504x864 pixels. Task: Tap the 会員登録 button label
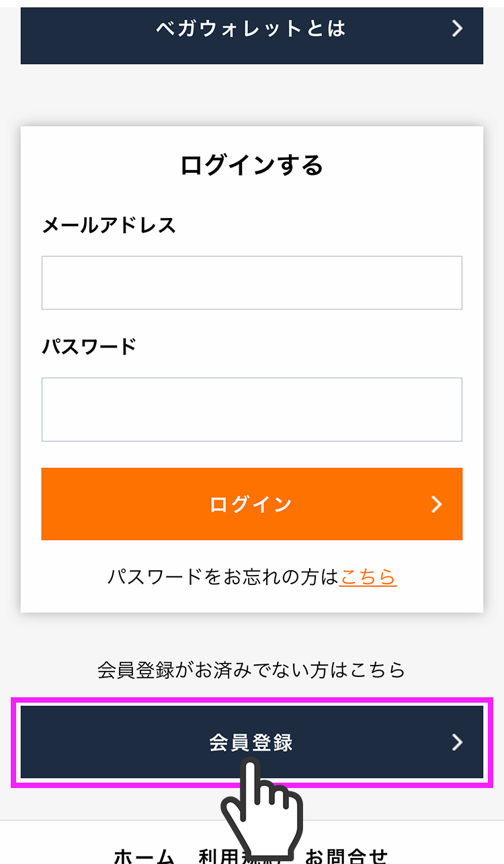(x=251, y=742)
